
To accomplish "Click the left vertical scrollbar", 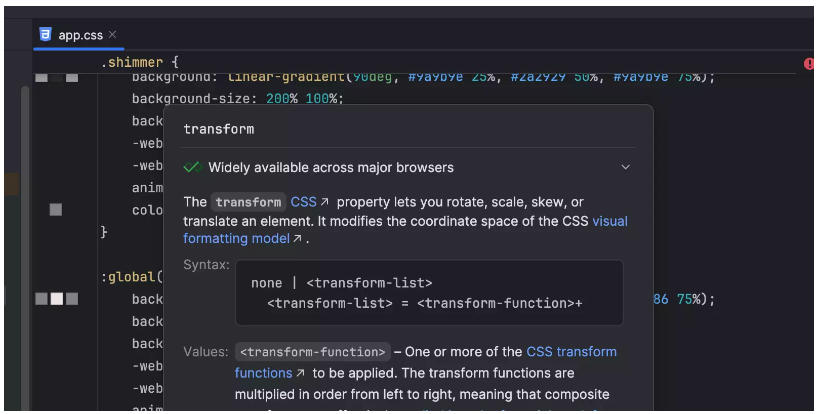I will click(25, 247).
